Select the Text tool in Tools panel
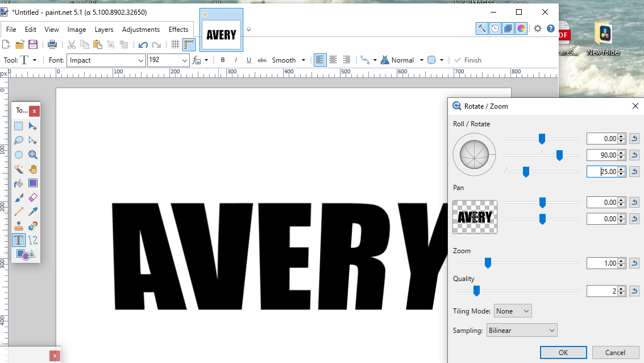Image resolution: width=644 pixels, height=363 pixels. pyautogui.click(x=19, y=240)
